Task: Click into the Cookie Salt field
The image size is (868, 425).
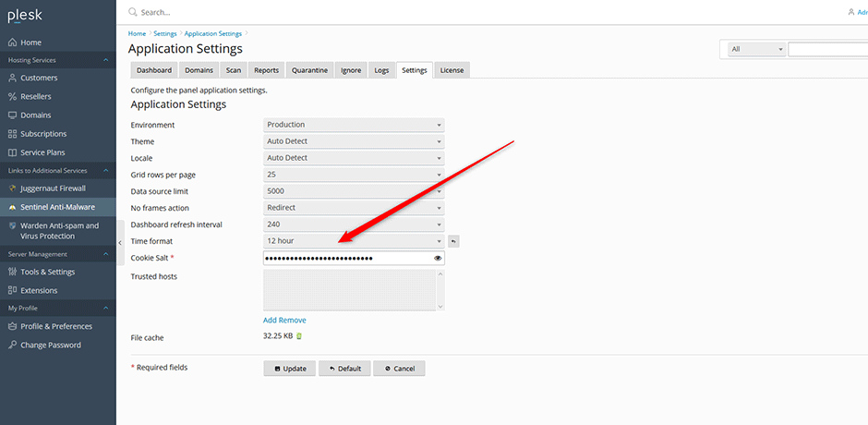Action: click(346, 259)
